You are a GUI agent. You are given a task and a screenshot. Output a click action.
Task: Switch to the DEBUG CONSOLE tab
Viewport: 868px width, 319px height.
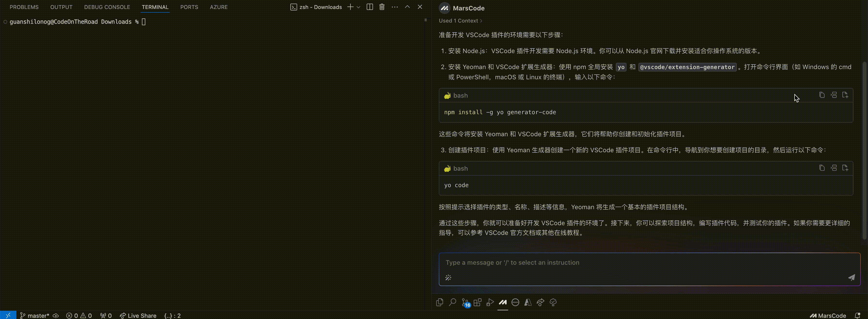[107, 7]
